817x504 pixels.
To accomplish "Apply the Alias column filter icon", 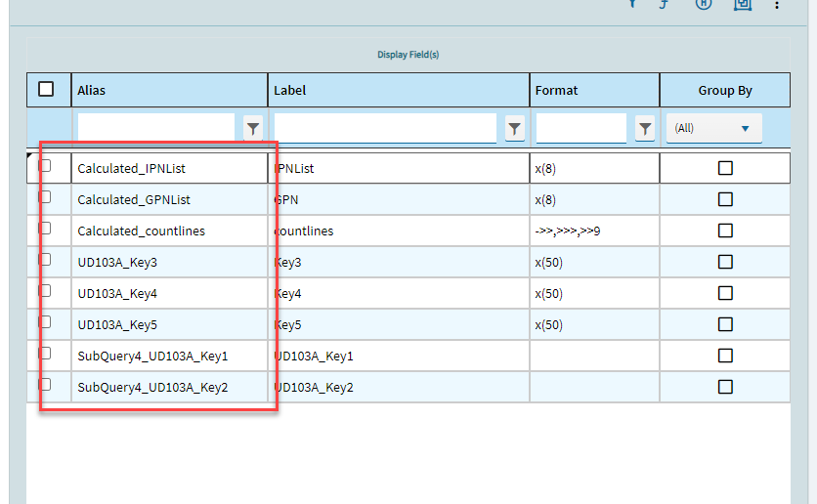I will coord(253,128).
